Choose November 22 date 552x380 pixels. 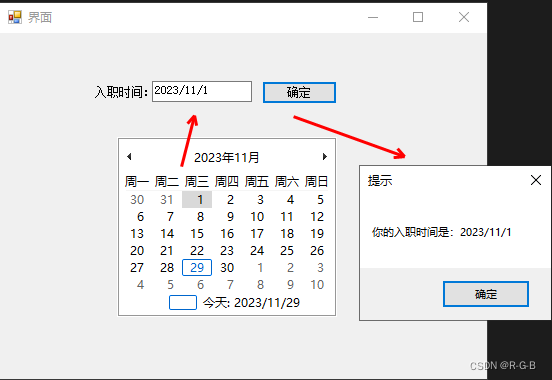(197, 251)
